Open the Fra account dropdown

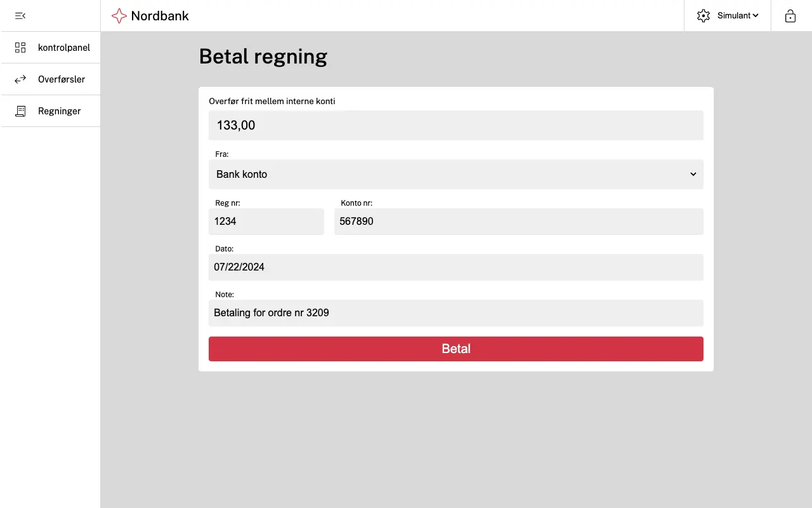pyautogui.click(x=456, y=174)
